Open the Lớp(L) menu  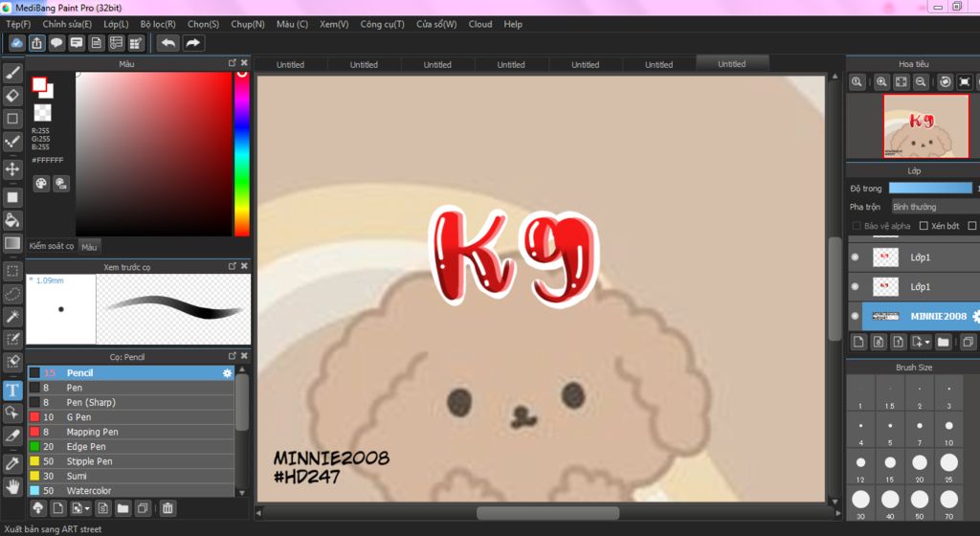pos(116,24)
